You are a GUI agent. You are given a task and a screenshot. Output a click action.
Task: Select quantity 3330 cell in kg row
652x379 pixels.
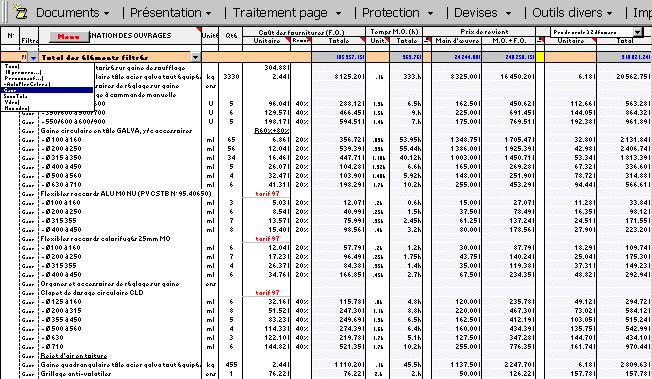231,77
